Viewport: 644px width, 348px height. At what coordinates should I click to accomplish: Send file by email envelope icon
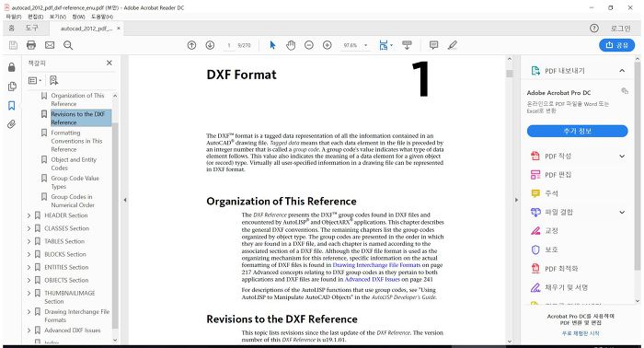(x=50, y=45)
